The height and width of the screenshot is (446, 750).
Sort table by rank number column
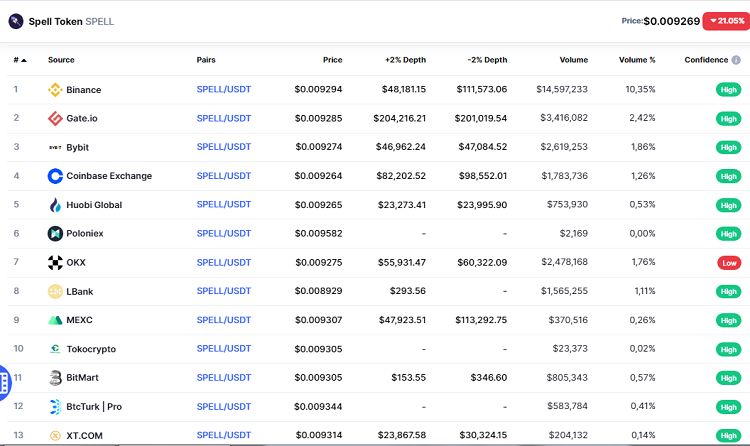[19, 60]
